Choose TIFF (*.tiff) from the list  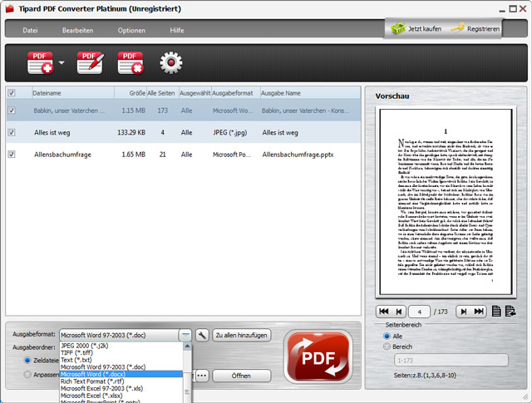121,353
